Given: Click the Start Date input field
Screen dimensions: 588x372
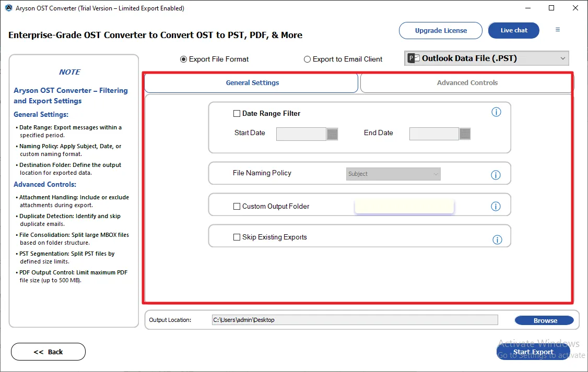Looking at the screenshot, I should (x=301, y=134).
